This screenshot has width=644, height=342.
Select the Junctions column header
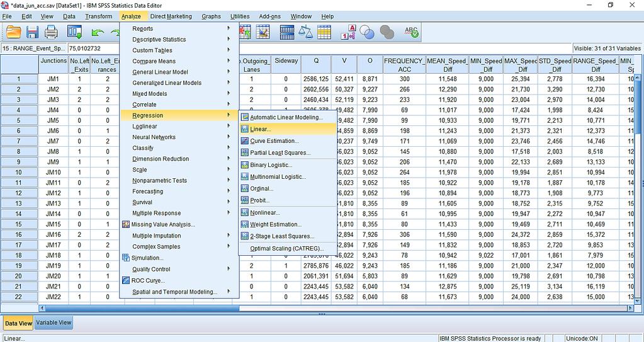click(x=54, y=65)
